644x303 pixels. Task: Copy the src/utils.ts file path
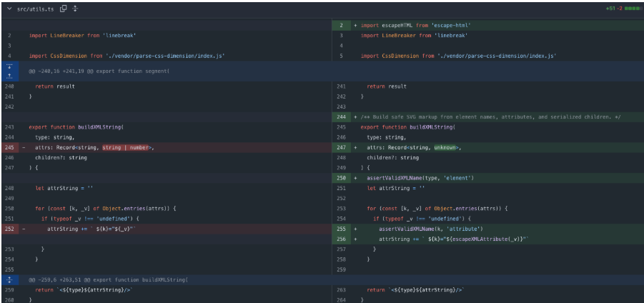point(63,9)
